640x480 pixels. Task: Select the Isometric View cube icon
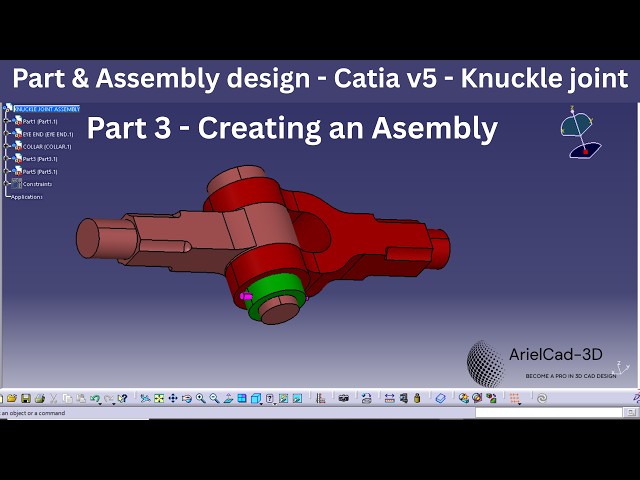[x=256, y=398]
